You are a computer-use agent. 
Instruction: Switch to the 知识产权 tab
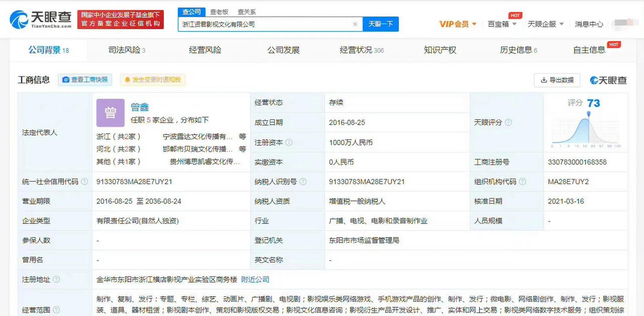point(440,50)
